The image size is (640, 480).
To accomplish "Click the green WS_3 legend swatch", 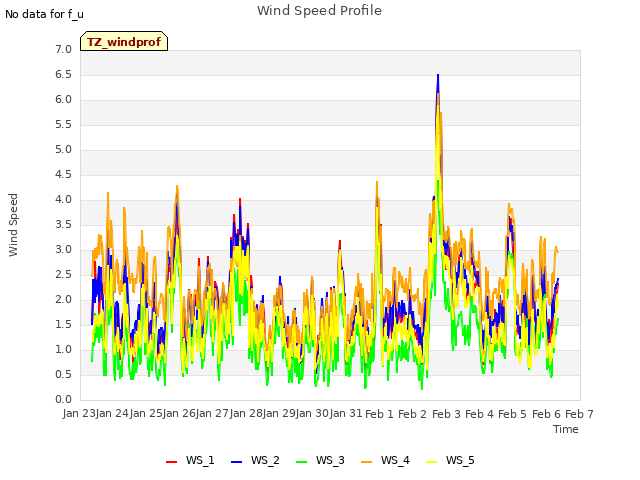I will pyautogui.click(x=302, y=462).
